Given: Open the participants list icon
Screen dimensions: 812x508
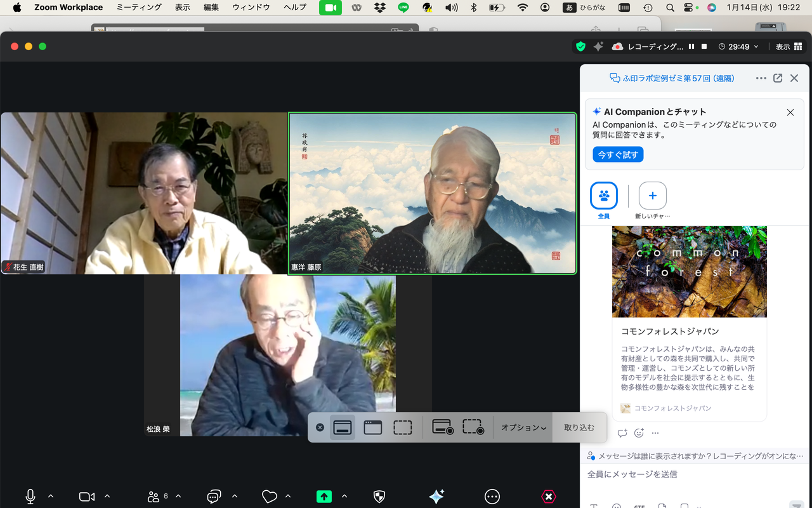Looking at the screenshot, I should 154,497.
